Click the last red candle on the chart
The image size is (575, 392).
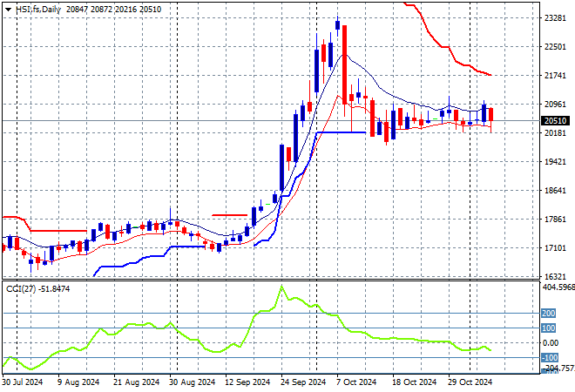[491, 114]
